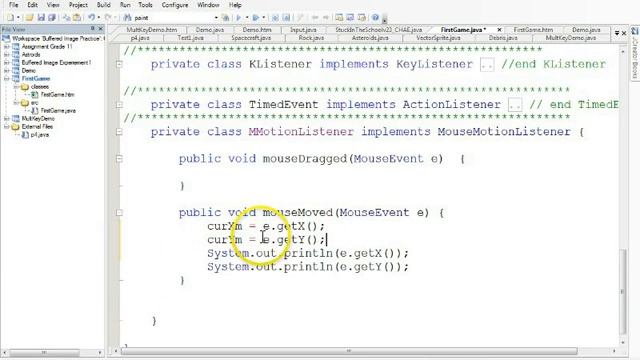The width and height of the screenshot is (640, 360).
Task: Click the Undo arrow icon
Action: tap(91, 18)
